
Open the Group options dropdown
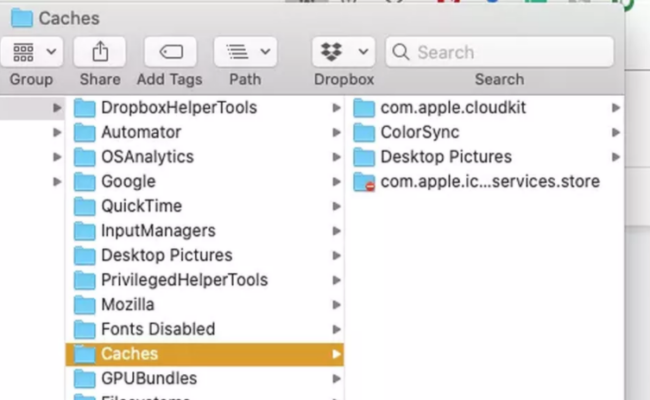pyautogui.click(x=32, y=51)
